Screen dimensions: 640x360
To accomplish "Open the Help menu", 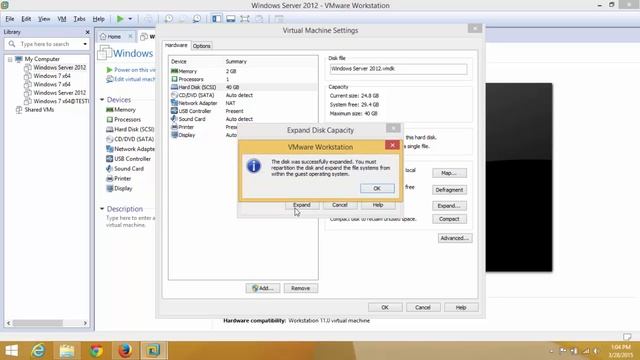I will click(x=98, y=19).
